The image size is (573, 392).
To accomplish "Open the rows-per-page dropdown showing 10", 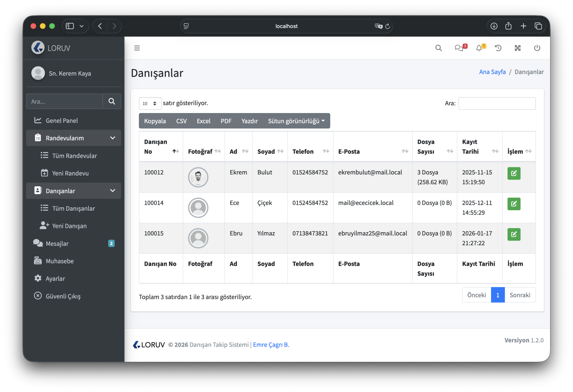I will (x=150, y=103).
